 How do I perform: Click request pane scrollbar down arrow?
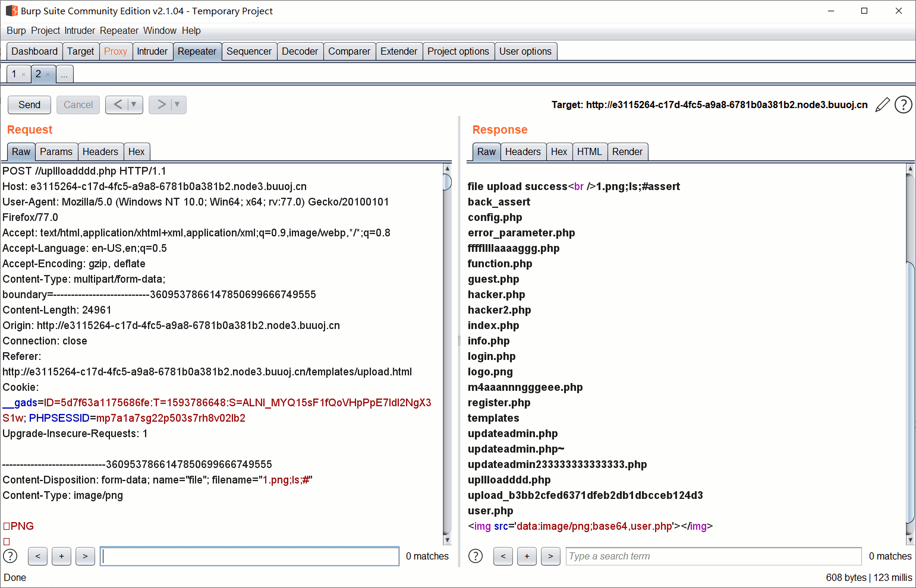pyautogui.click(x=447, y=540)
